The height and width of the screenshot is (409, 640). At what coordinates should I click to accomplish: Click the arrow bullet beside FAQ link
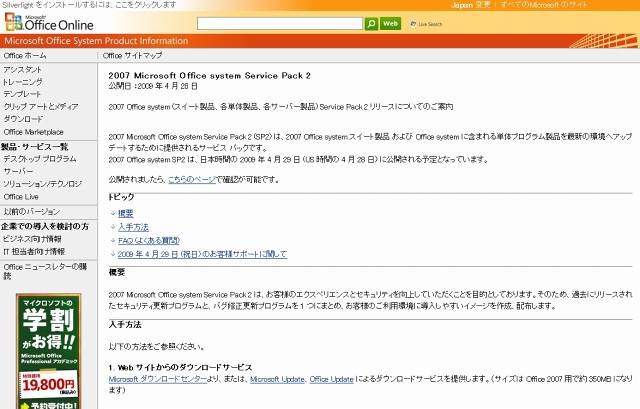pyautogui.click(x=112, y=241)
